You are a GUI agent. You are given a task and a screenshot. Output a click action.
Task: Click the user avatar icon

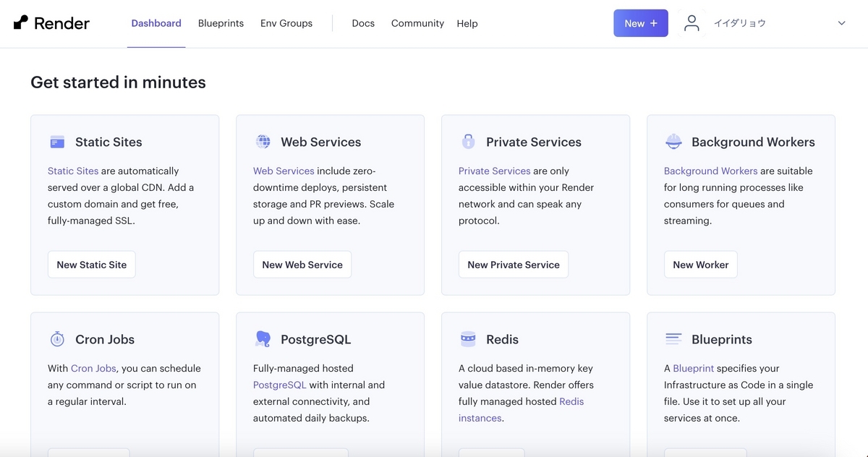692,23
